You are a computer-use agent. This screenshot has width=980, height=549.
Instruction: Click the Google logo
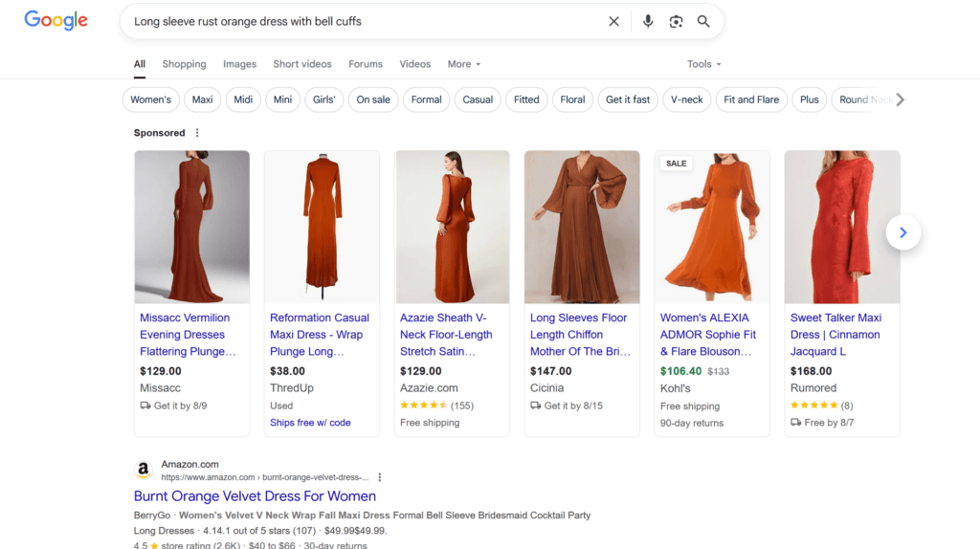[x=56, y=20]
